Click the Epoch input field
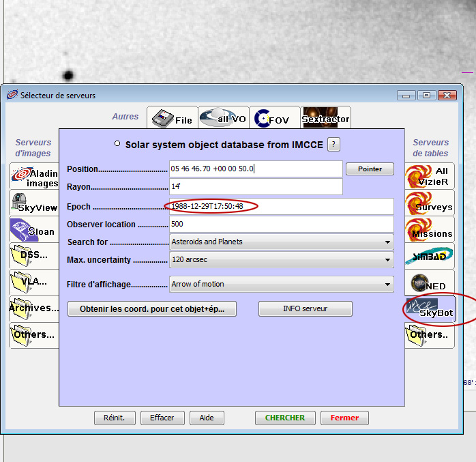Screen dimensions: 476x462 [x=282, y=206]
